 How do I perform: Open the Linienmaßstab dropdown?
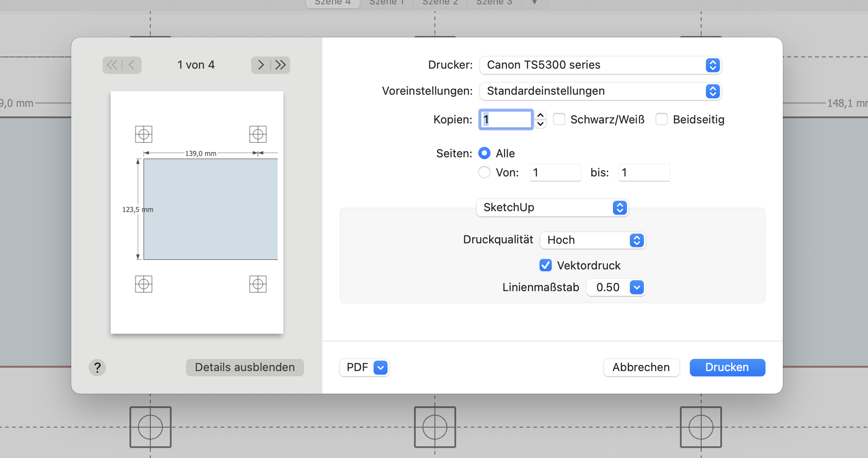click(616, 288)
